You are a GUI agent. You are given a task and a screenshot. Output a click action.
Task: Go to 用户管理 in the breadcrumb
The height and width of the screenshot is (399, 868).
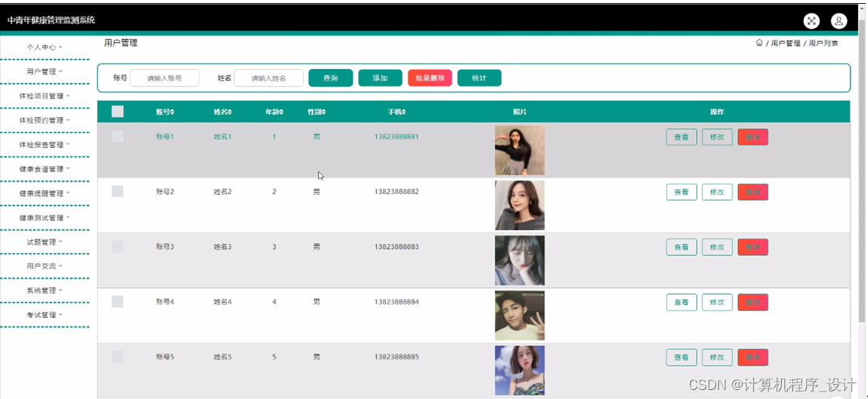(x=786, y=43)
